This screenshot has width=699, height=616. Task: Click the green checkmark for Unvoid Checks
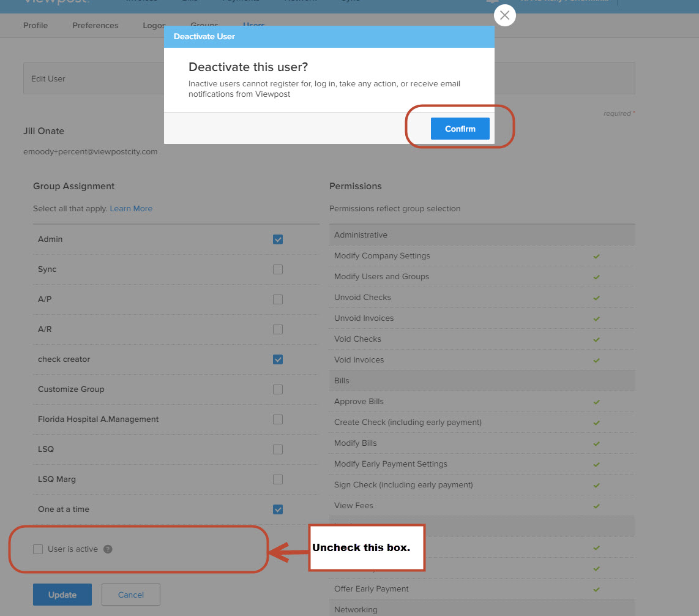point(596,298)
